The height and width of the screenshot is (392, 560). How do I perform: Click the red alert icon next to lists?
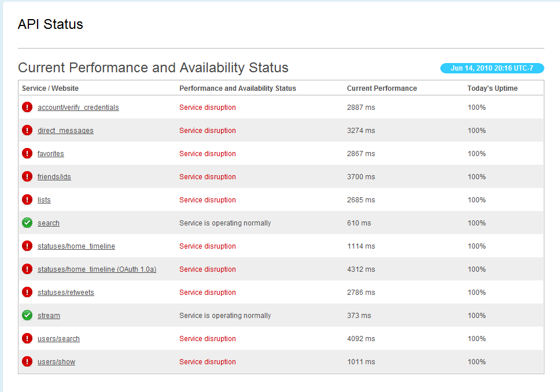click(27, 199)
